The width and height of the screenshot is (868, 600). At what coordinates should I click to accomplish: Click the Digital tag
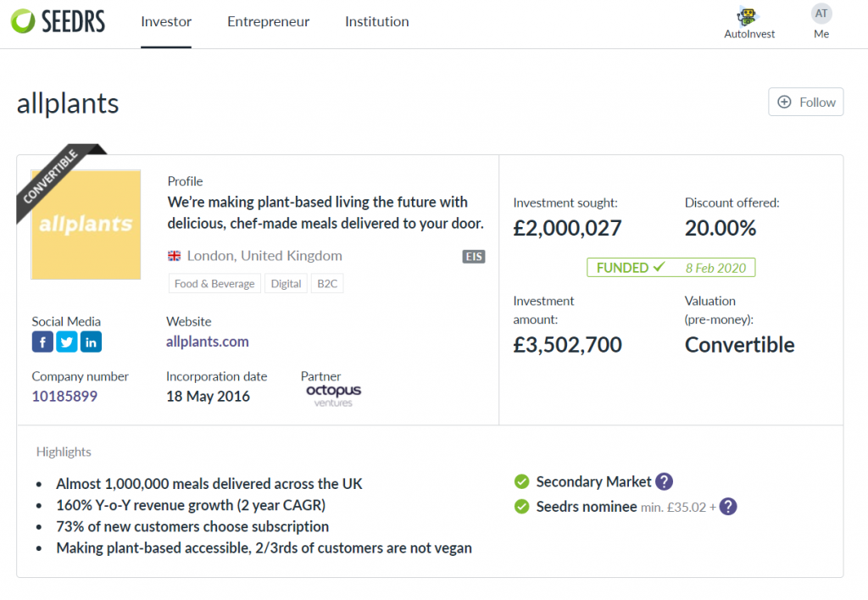287,283
